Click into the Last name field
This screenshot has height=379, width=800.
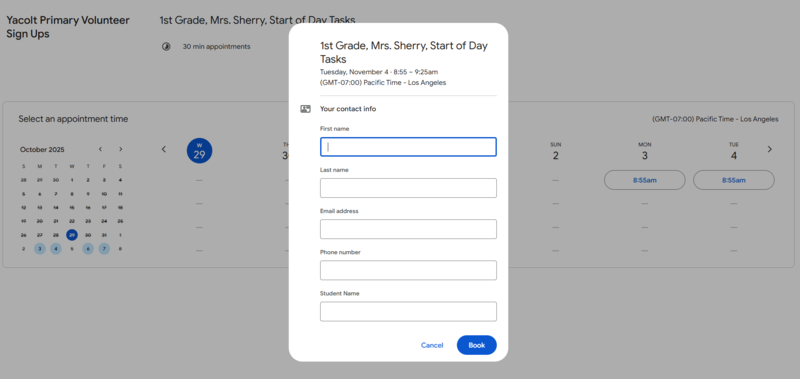coord(408,188)
